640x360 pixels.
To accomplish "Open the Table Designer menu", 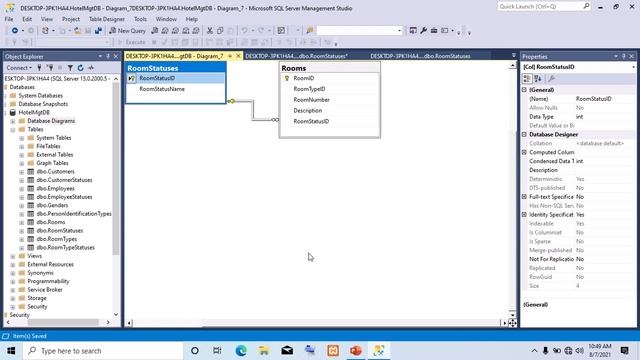I will click(x=107, y=19).
